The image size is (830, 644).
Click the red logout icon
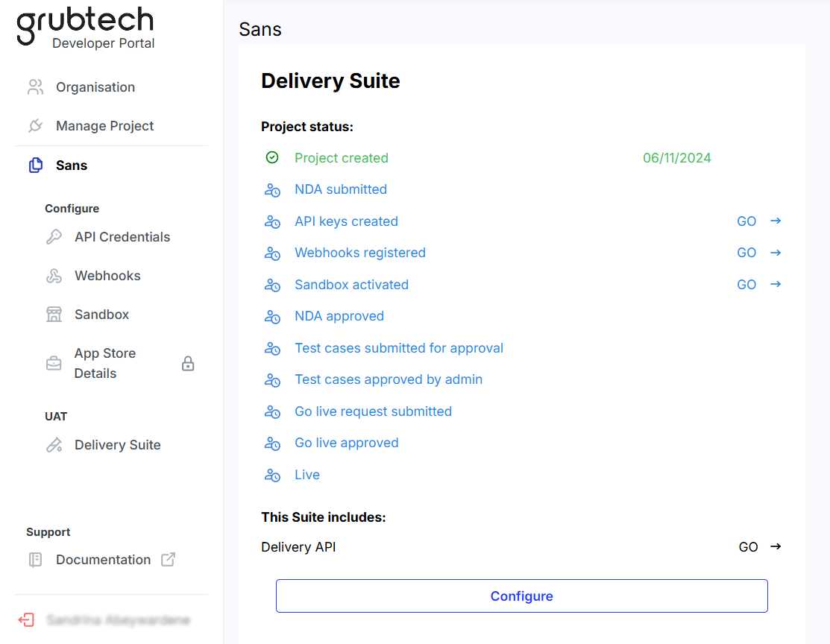tap(26, 620)
